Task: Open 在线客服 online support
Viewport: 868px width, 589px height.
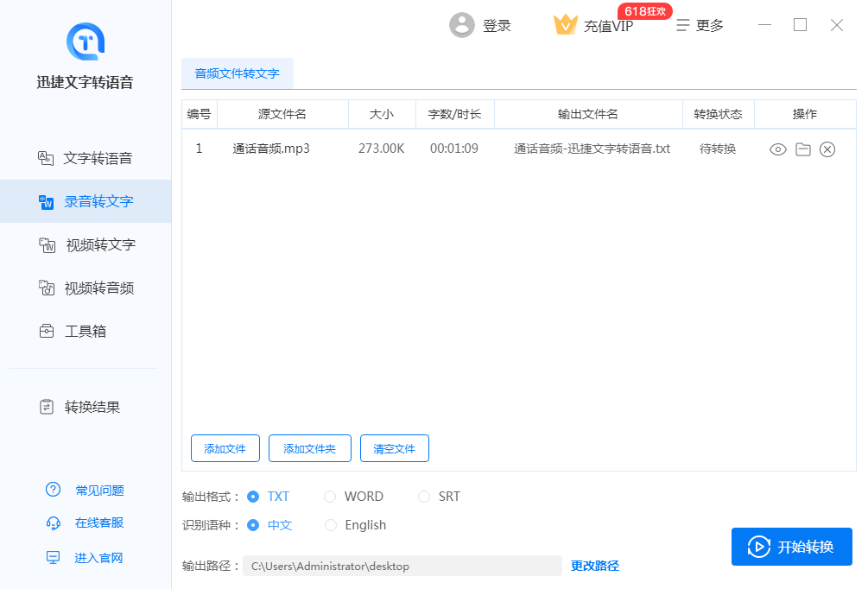Action: (86, 522)
